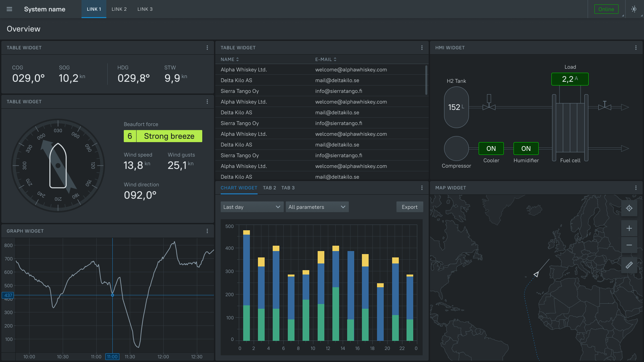The image size is (644, 362).
Task: Switch to the TAB 2 chart tab
Action: click(269, 188)
